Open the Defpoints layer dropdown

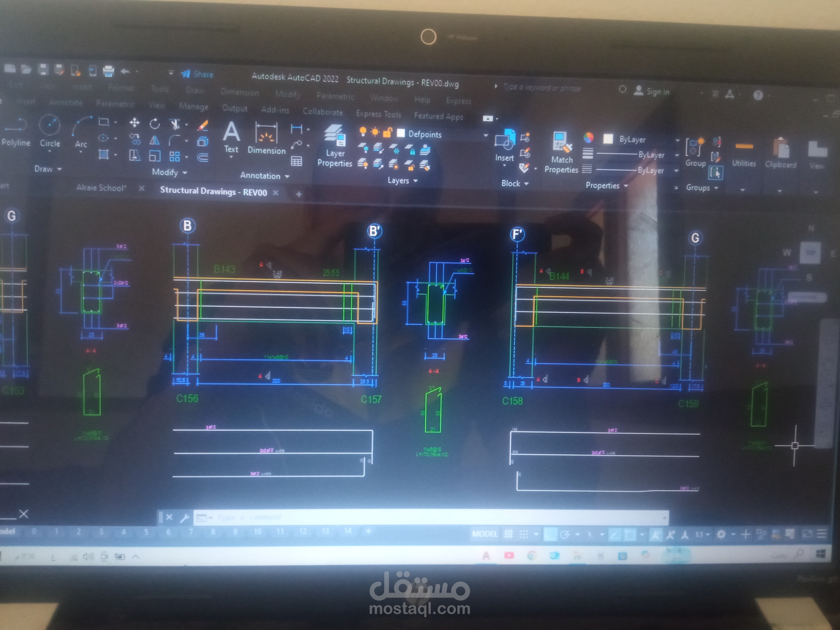pos(485,135)
